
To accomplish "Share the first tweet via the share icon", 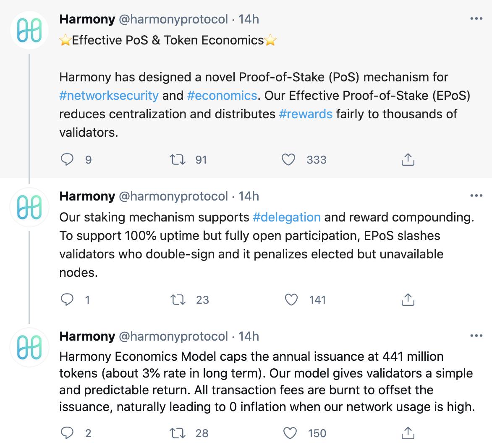I will click(407, 159).
